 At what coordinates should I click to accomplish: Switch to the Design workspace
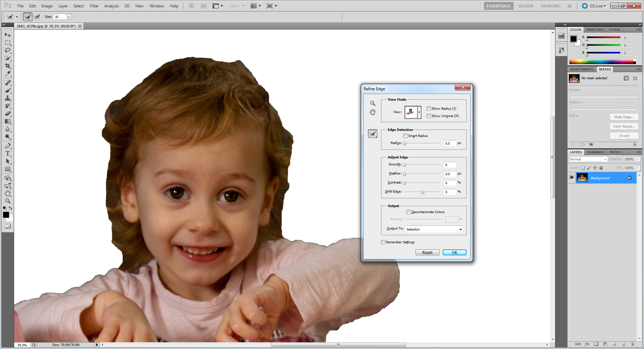526,6
